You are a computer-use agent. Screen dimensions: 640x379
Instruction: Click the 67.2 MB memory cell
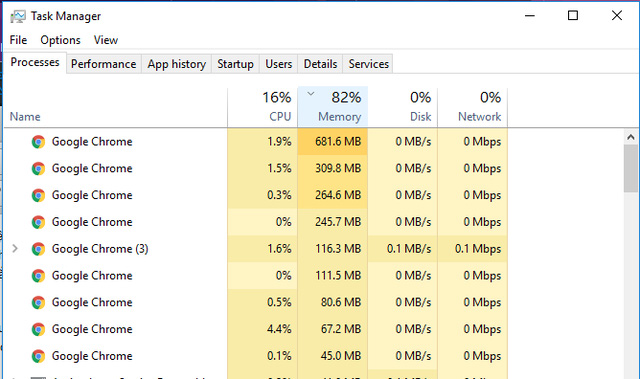[x=333, y=329]
